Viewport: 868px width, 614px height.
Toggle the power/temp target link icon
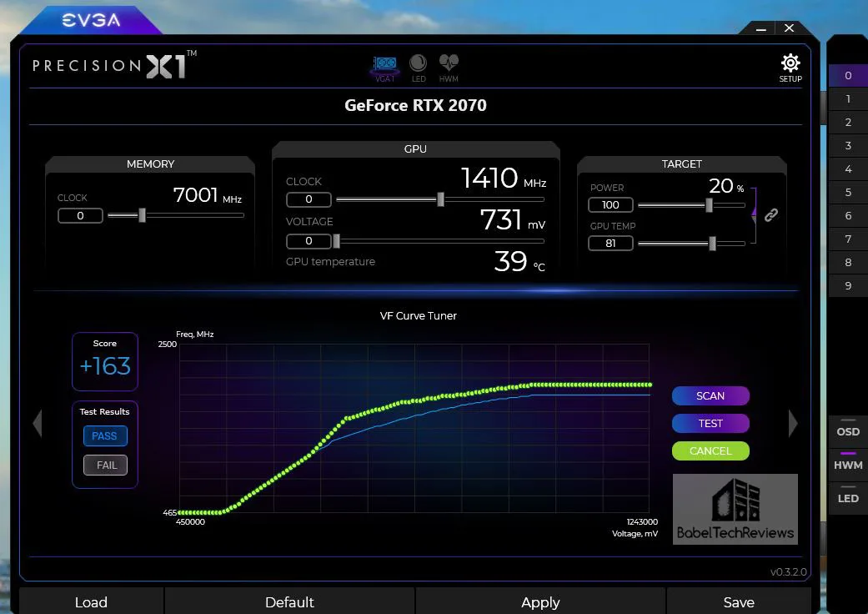pos(771,215)
